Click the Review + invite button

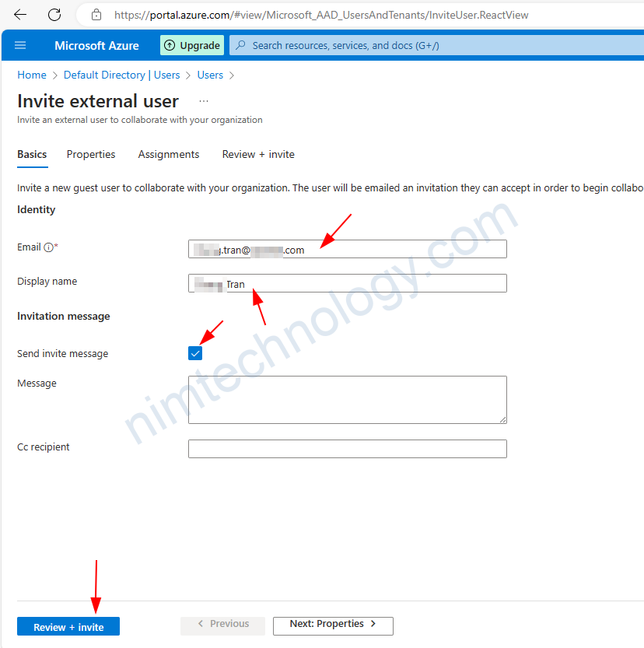click(x=68, y=627)
